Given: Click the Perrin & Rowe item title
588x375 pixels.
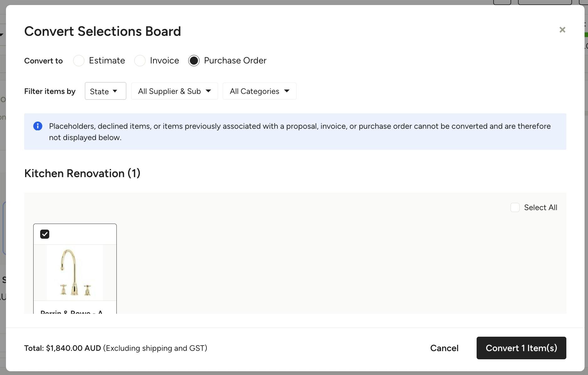Looking at the screenshot, I should point(72,312).
